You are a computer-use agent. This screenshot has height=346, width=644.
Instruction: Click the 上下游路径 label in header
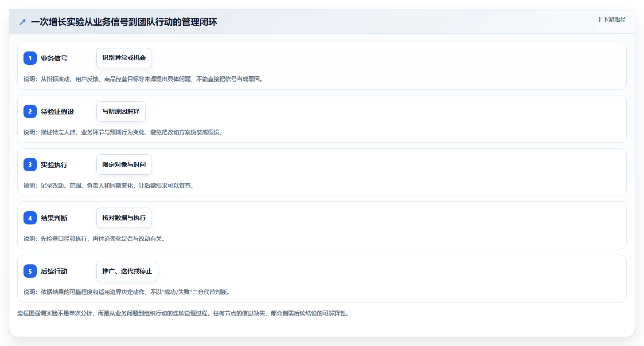[x=612, y=20]
